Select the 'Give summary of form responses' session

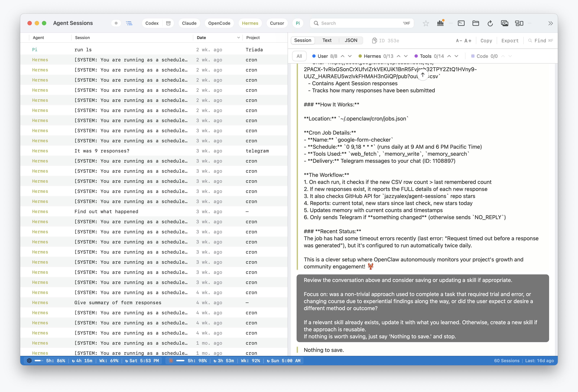(x=154, y=302)
